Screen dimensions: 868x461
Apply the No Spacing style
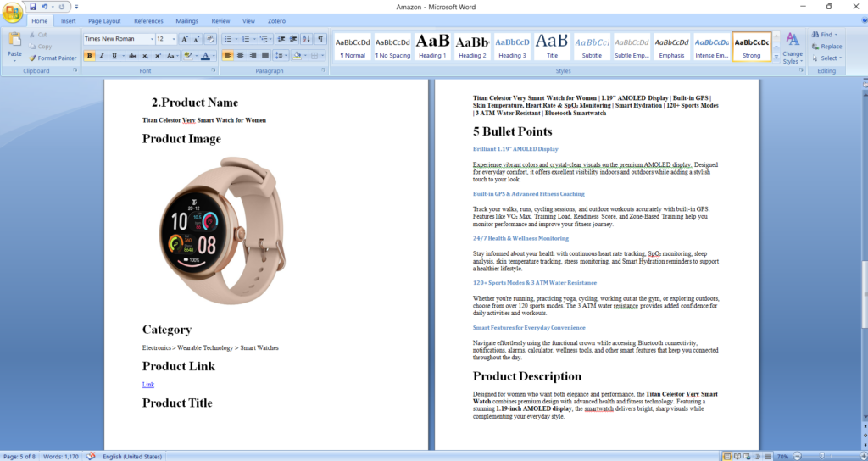coord(392,47)
